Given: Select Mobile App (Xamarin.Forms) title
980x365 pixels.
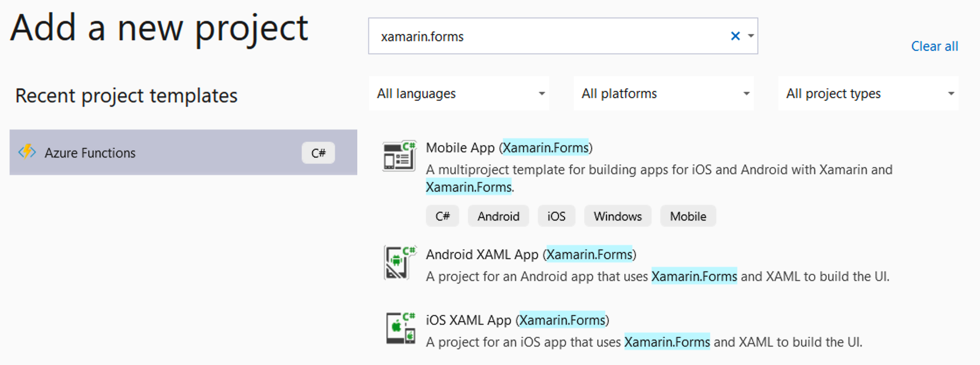Looking at the screenshot, I should [509, 147].
